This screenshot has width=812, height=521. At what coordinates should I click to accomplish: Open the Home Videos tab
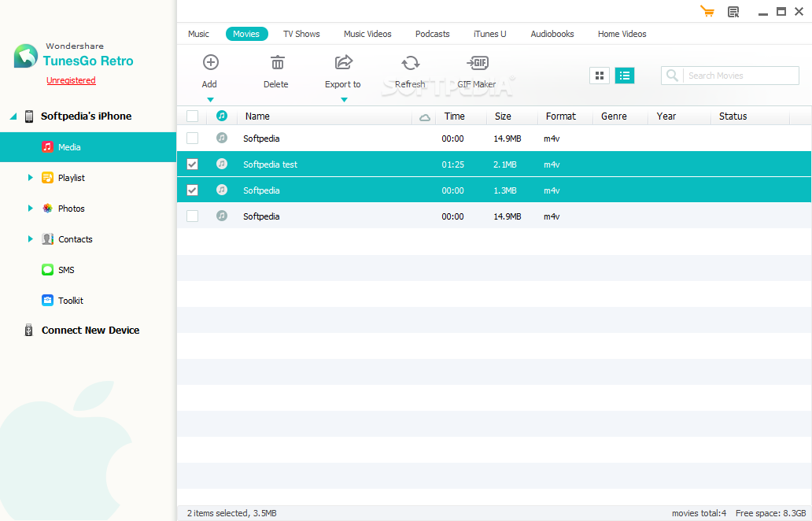[622, 34]
